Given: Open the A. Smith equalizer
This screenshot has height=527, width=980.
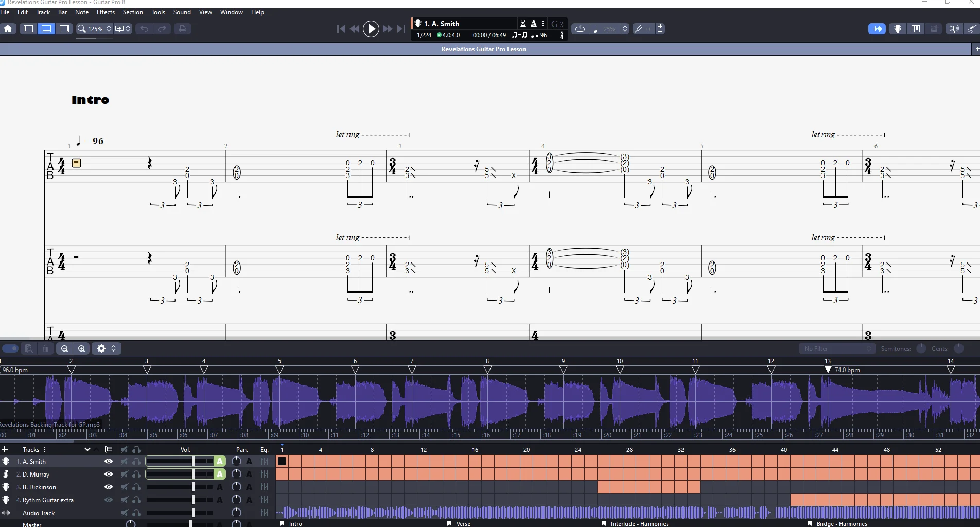Looking at the screenshot, I should (x=265, y=461).
